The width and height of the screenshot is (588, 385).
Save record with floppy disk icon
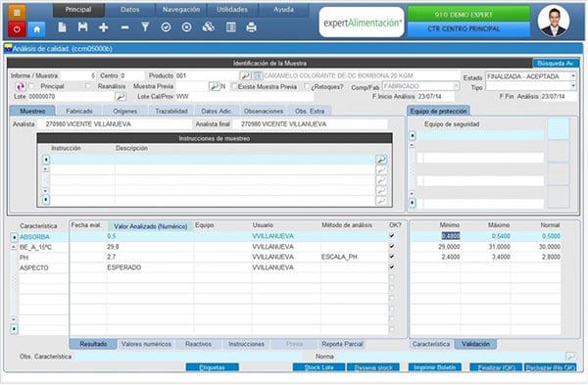(x=82, y=27)
